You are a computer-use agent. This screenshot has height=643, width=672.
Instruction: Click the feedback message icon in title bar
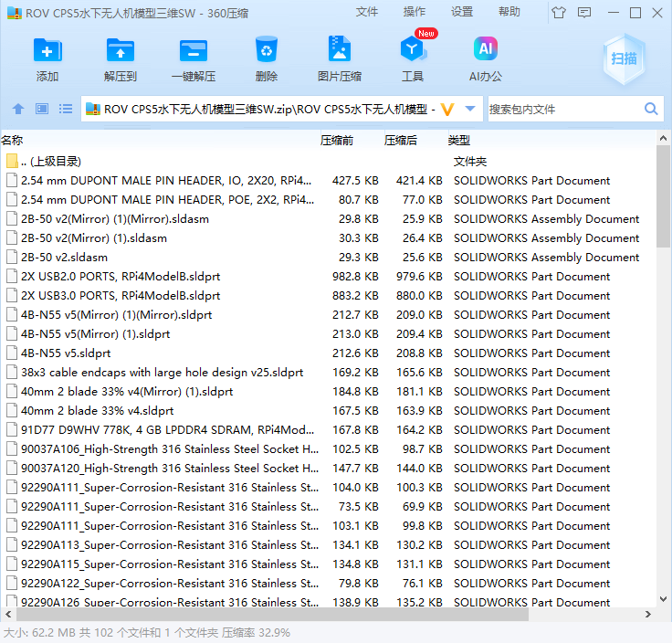(x=584, y=13)
